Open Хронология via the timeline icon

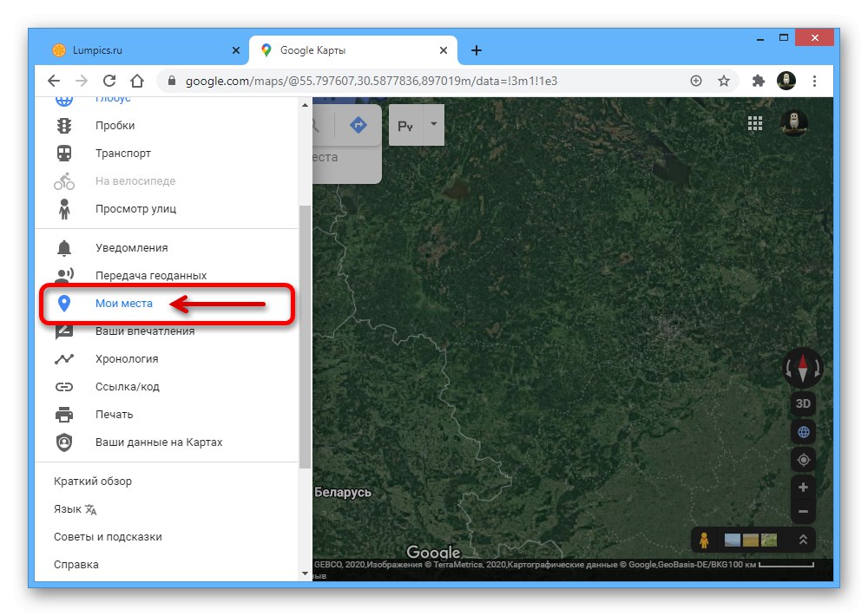(63, 358)
